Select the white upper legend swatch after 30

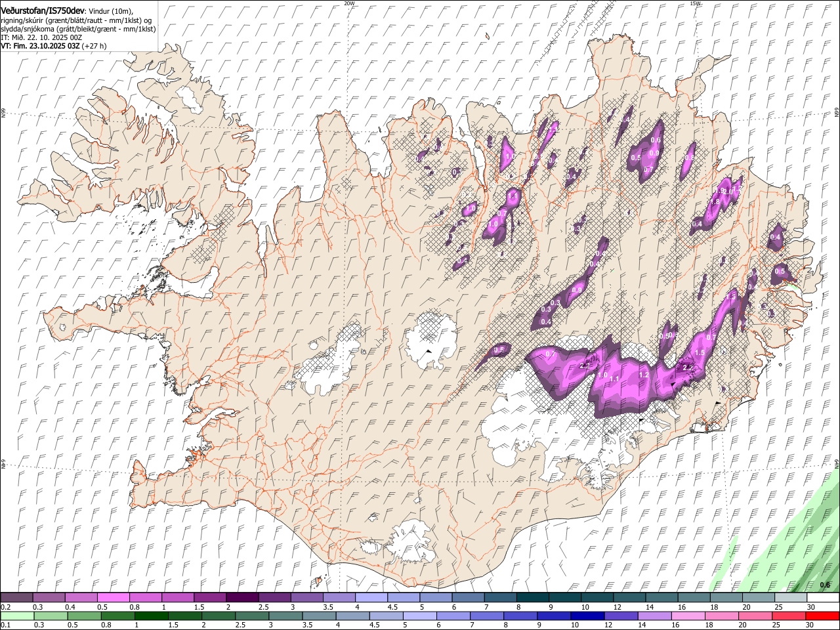(x=823, y=598)
